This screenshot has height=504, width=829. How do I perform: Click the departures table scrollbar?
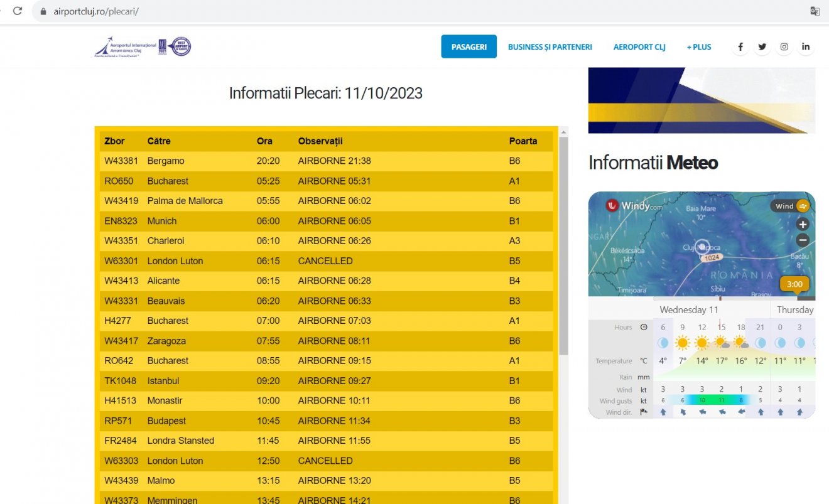point(563,245)
